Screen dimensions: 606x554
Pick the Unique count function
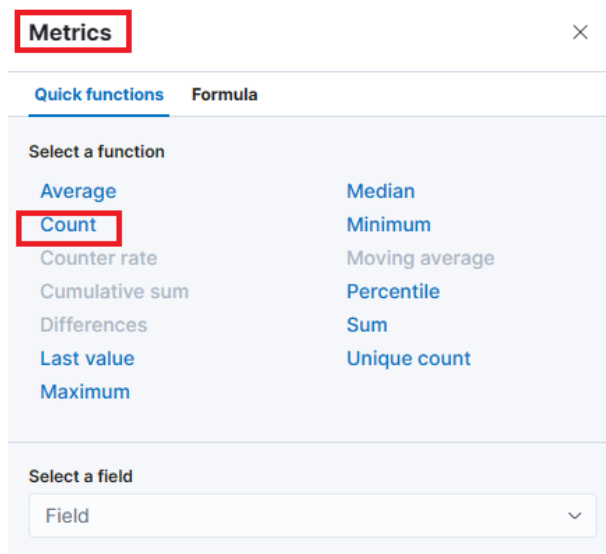click(408, 358)
